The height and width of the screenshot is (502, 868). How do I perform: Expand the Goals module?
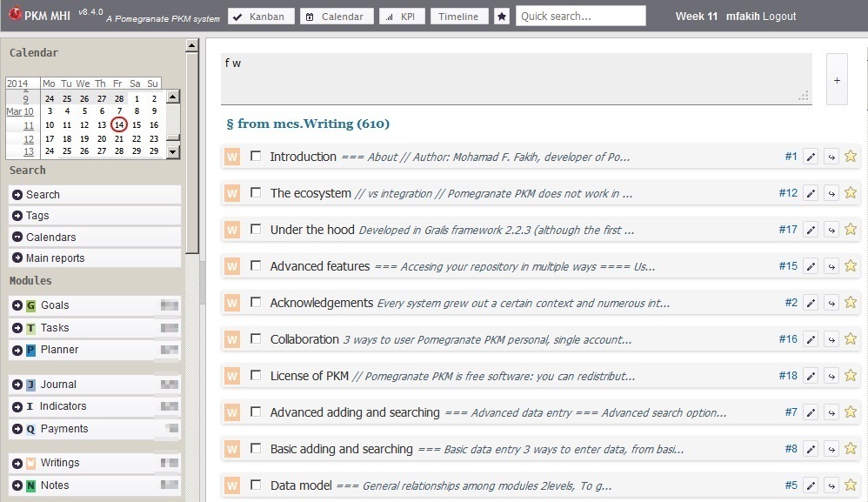pos(17,305)
